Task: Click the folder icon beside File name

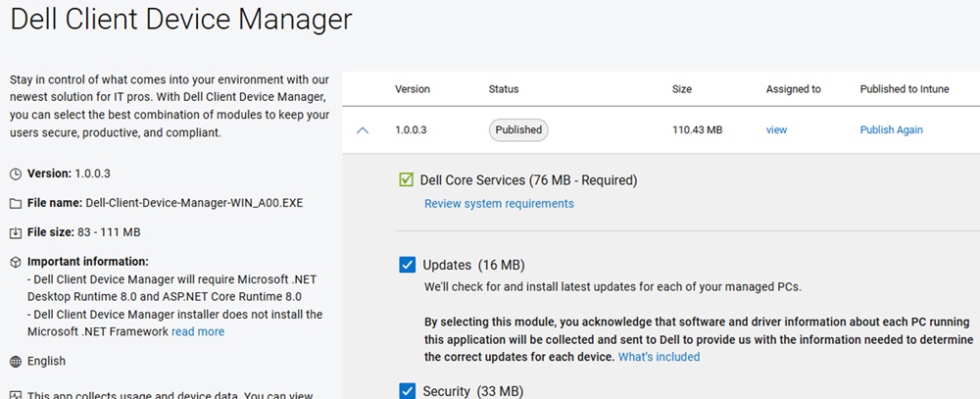Action: click(15, 204)
